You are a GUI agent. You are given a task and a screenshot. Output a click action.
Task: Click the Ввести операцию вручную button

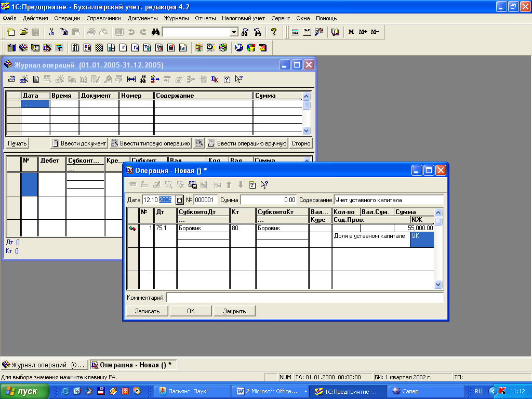(x=247, y=143)
